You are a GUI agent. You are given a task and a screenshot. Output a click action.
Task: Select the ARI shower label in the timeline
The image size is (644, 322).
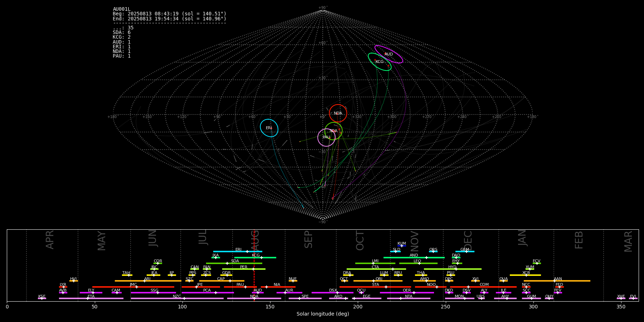tap(147, 279)
